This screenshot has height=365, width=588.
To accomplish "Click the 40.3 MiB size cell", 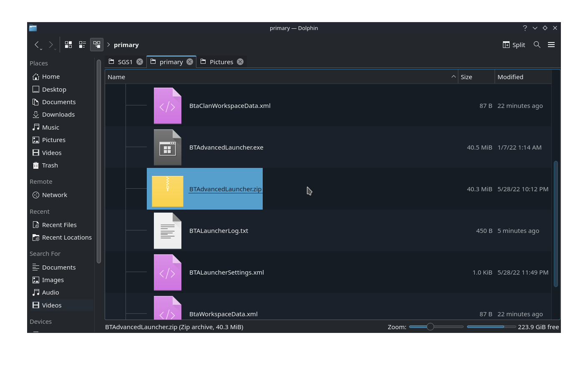I will click(480, 189).
